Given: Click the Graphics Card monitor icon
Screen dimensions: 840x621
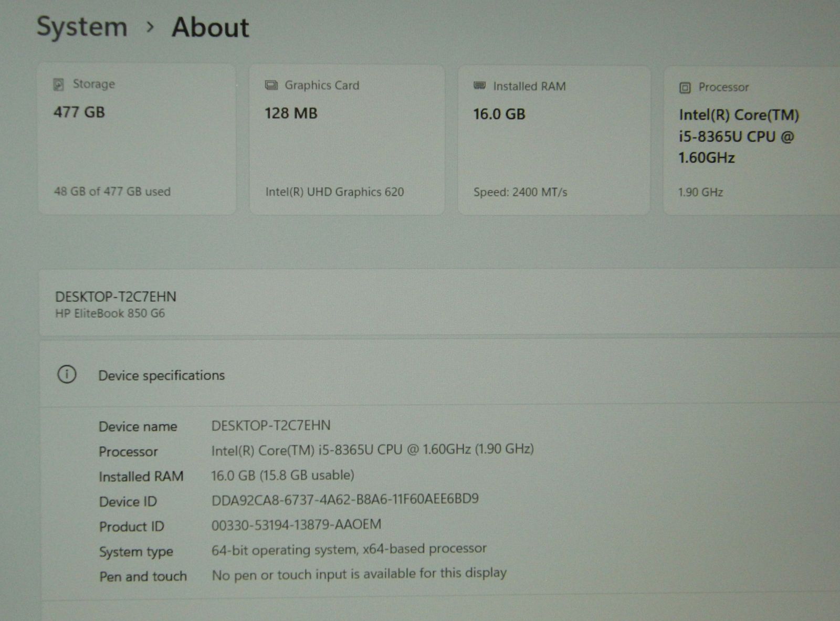Looking at the screenshot, I should [271, 86].
